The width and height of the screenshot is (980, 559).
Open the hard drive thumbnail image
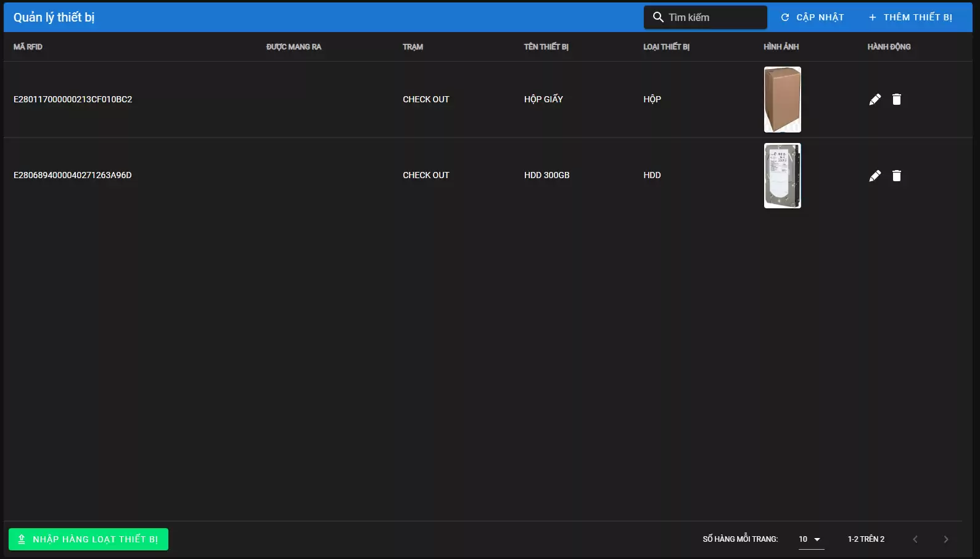[x=782, y=176]
